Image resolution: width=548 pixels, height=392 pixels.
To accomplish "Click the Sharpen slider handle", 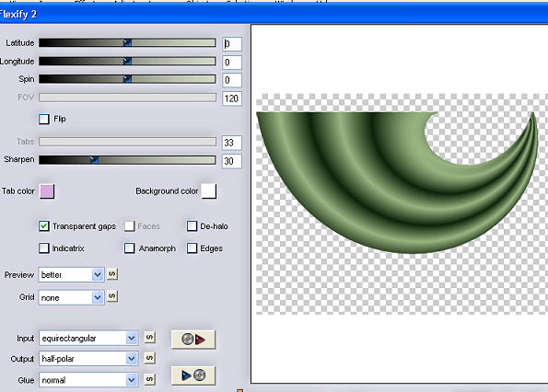I will pyautogui.click(x=94, y=160).
